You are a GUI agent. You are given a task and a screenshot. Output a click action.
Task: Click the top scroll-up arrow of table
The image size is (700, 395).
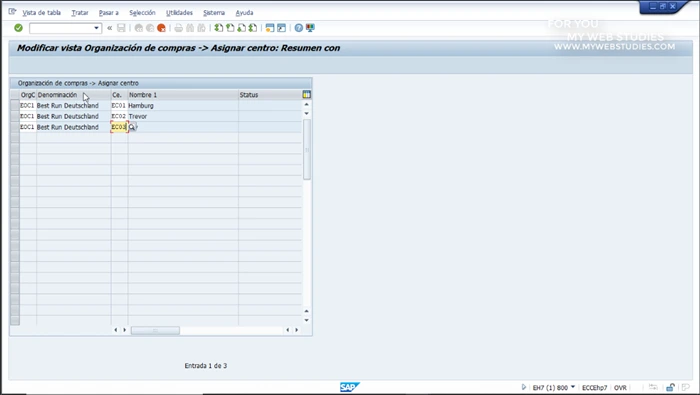[x=306, y=104]
